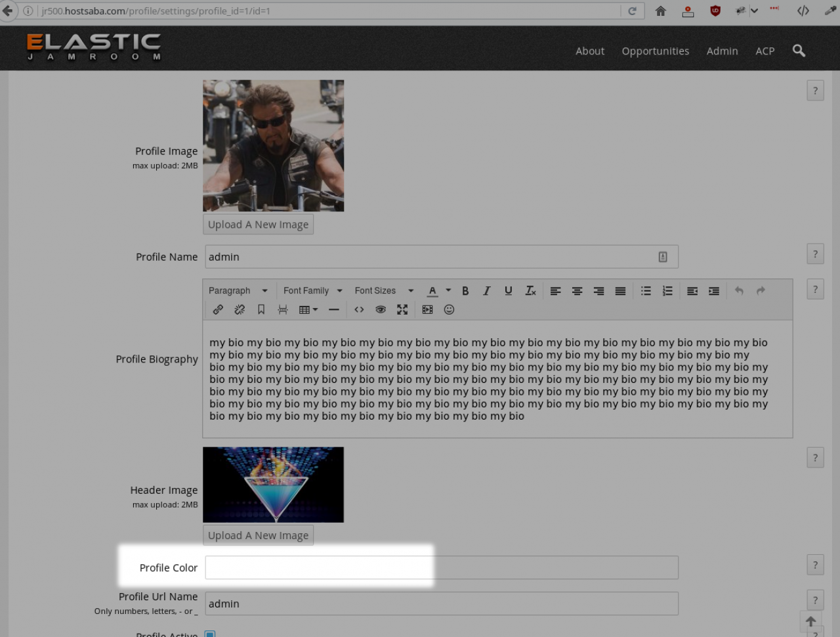Open the Font Sizes dropdown
This screenshot has width=840, height=637.
point(384,291)
